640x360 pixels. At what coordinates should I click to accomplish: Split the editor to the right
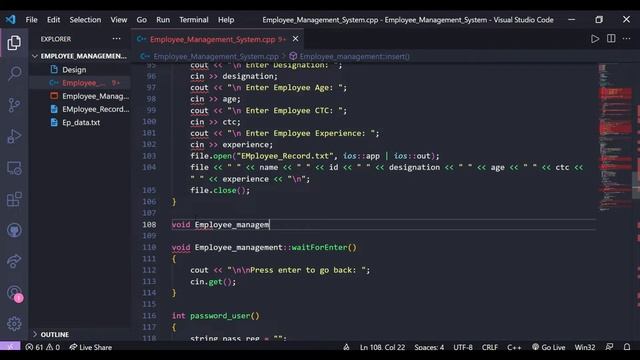[611, 39]
